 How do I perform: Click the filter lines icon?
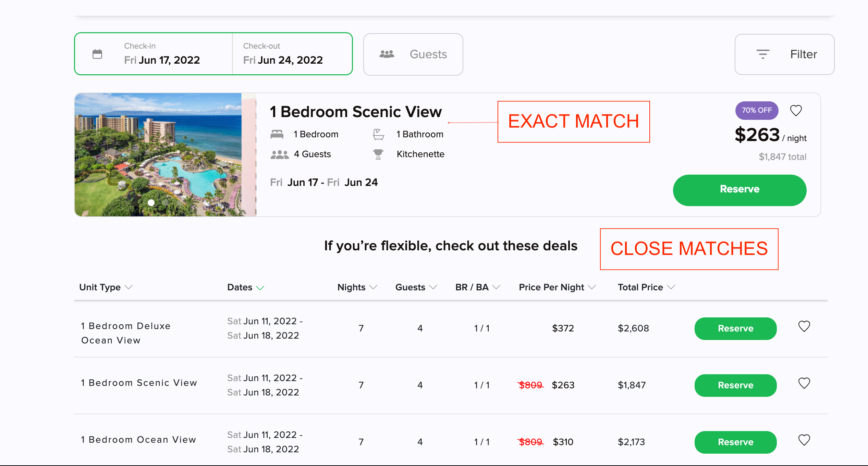pos(763,54)
